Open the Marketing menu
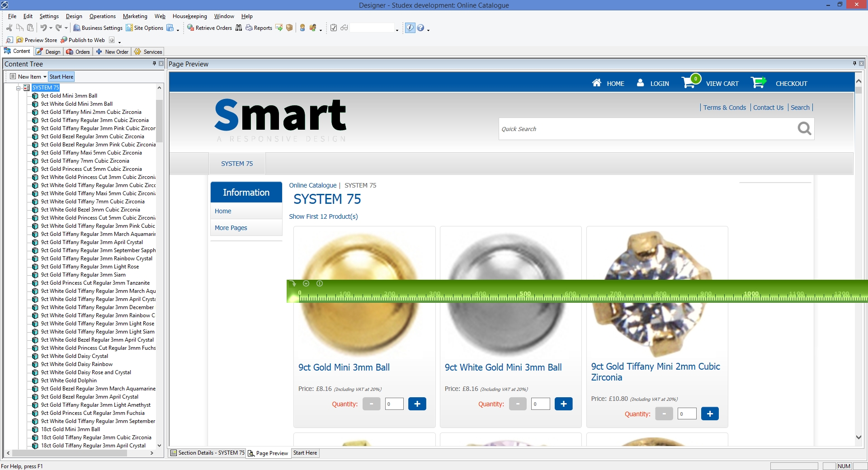 (x=135, y=16)
